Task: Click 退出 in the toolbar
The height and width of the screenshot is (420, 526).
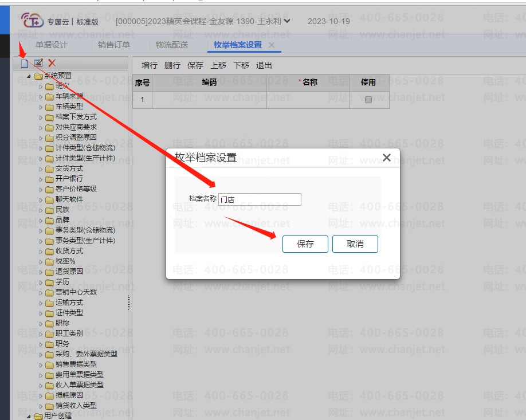Action: [264, 65]
